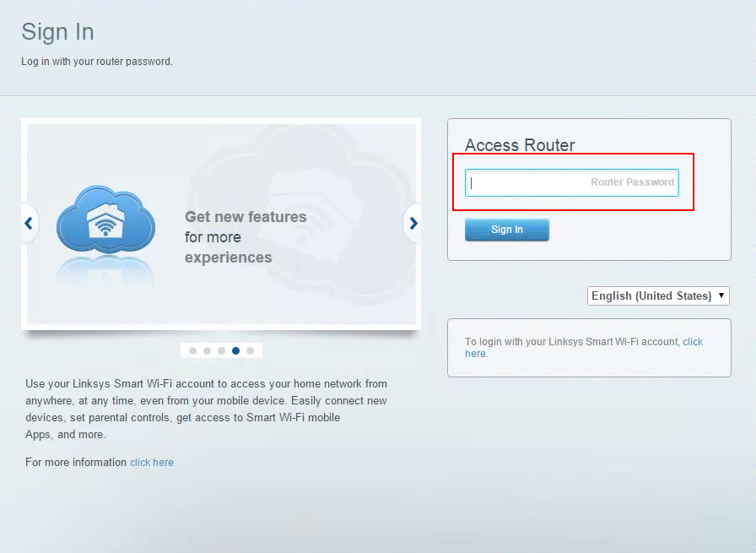Select the first carousel indicator dot
Viewport: 756px width, 553px height.
pos(192,350)
